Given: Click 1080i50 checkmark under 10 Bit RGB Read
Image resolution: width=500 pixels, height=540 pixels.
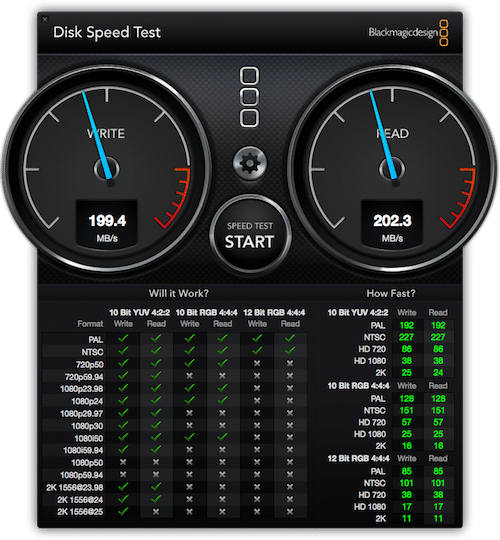Looking at the screenshot, I should pyautogui.click(x=222, y=437).
